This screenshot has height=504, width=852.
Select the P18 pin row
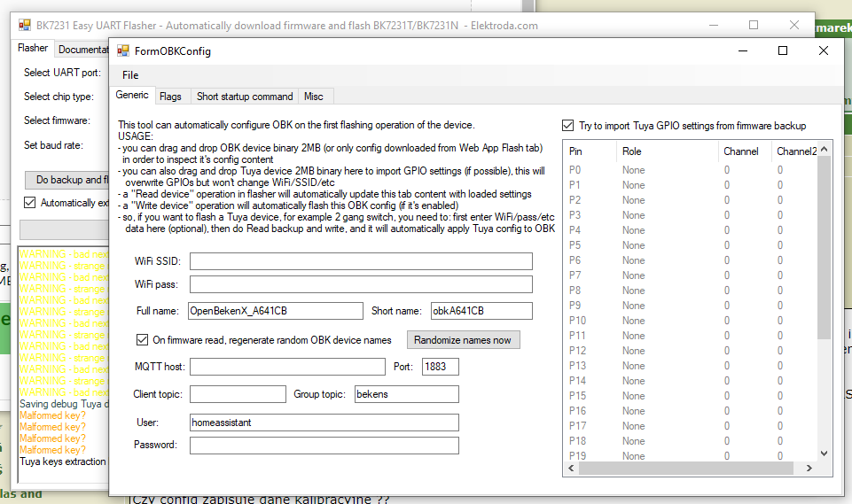click(x=690, y=441)
